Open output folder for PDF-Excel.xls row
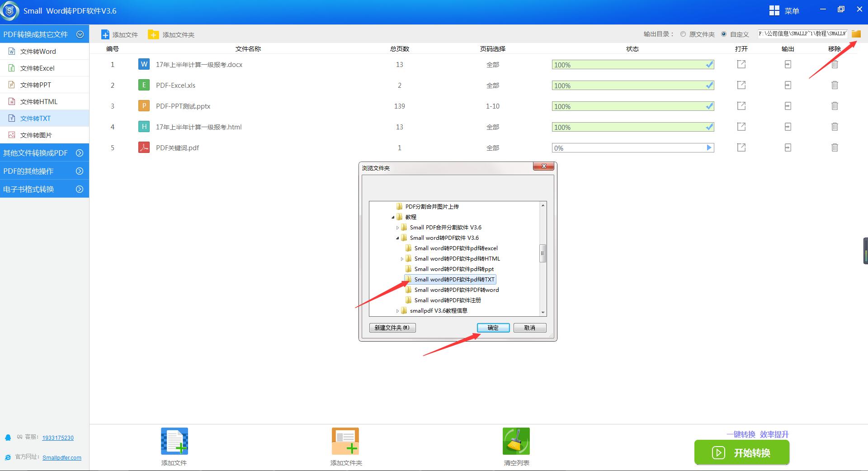 tap(788, 85)
